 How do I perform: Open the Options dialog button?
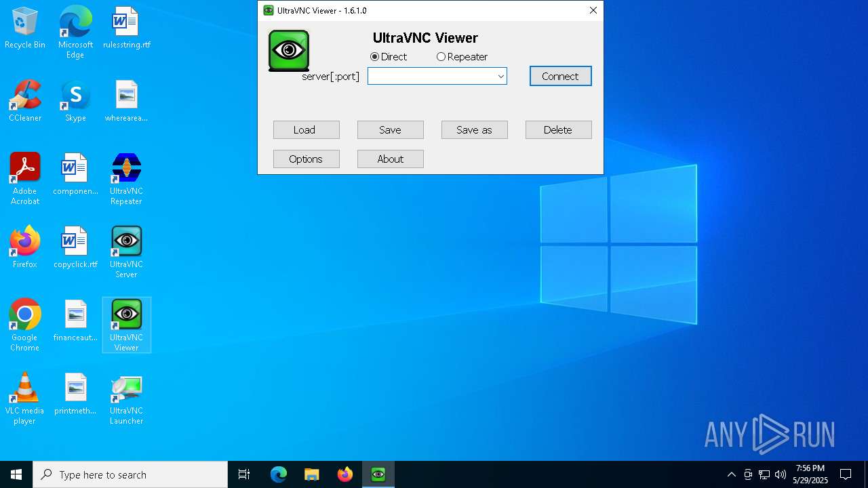(x=307, y=159)
